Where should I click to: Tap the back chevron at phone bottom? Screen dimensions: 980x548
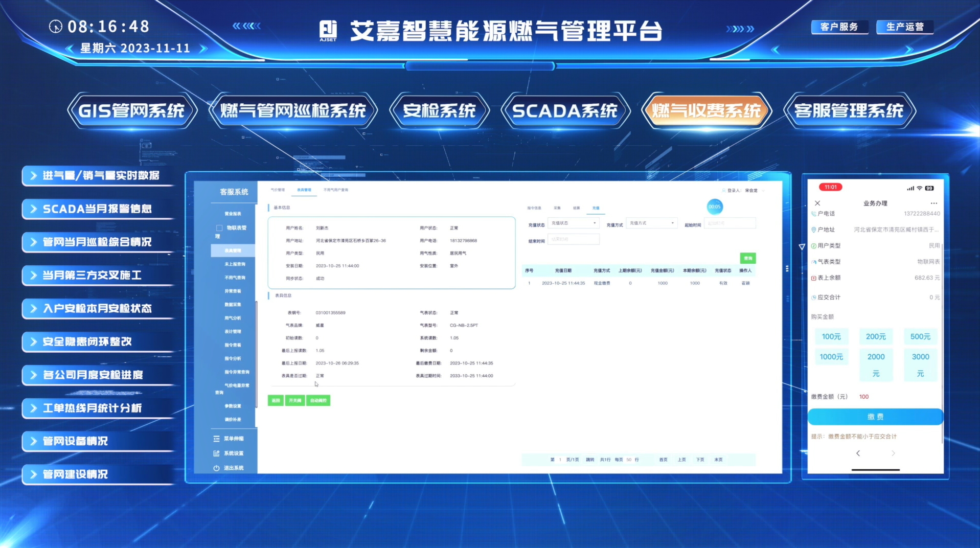858,453
